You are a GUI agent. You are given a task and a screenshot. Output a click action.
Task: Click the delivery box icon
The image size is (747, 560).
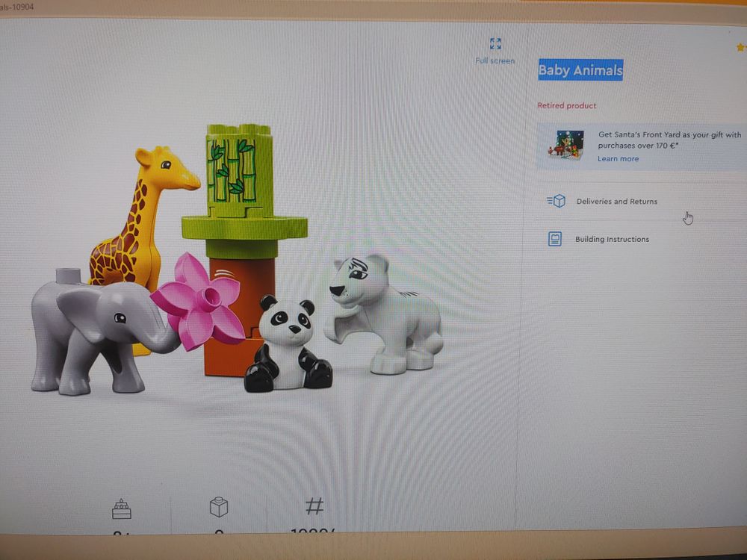pos(556,201)
